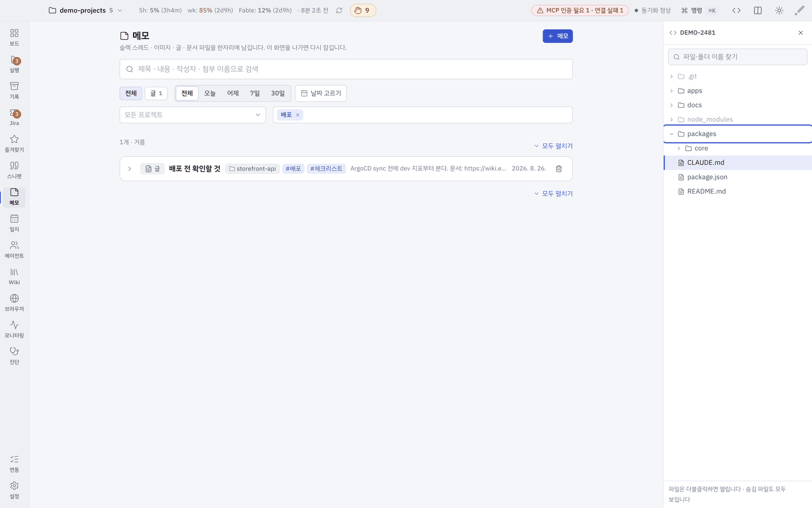
Task: Open 브라우저 browser in sidebar
Action: [x=14, y=303]
